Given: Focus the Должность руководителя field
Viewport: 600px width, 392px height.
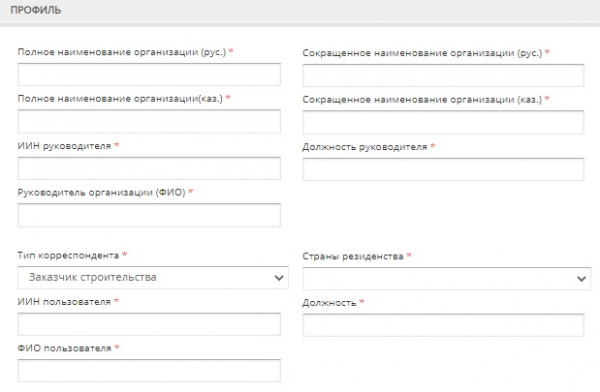Looking at the screenshot, I should [x=443, y=169].
